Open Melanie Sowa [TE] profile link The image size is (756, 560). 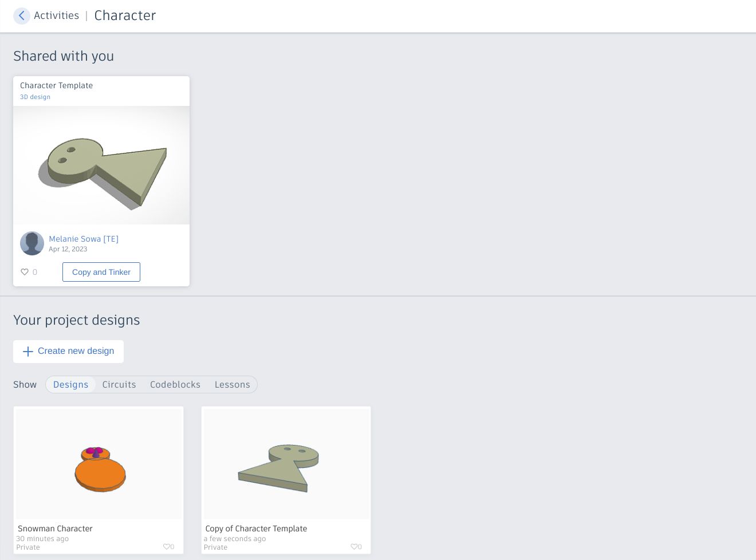(84, 239)
